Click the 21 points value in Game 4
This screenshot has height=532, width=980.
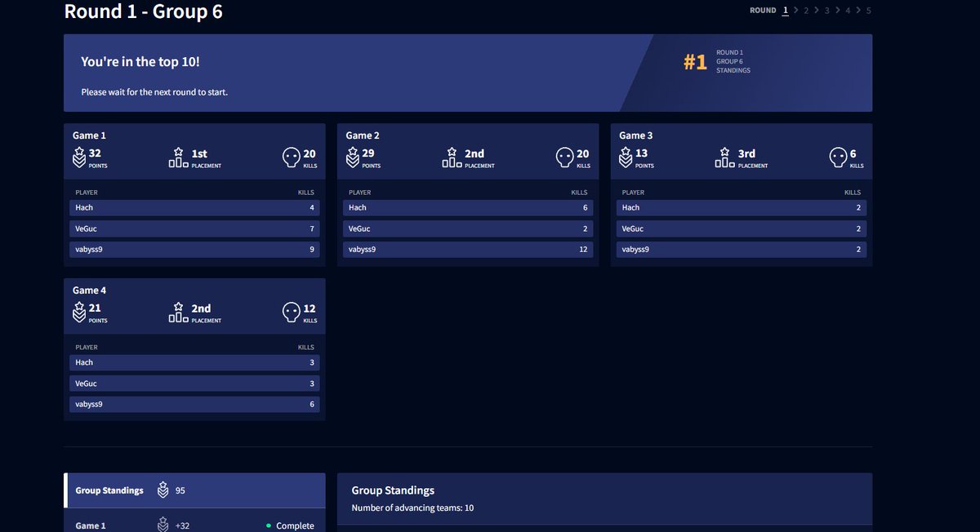tap(95, 308)
